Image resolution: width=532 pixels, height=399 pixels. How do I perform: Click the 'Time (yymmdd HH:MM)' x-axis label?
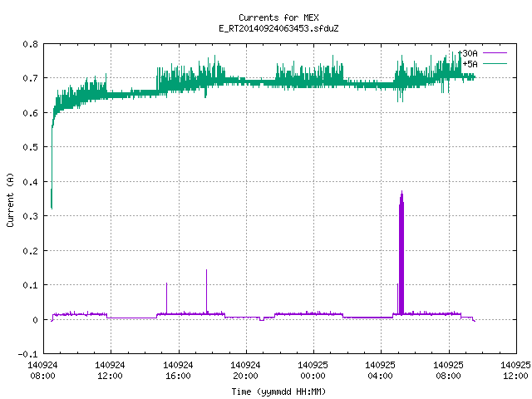click(x=278, y=392)
